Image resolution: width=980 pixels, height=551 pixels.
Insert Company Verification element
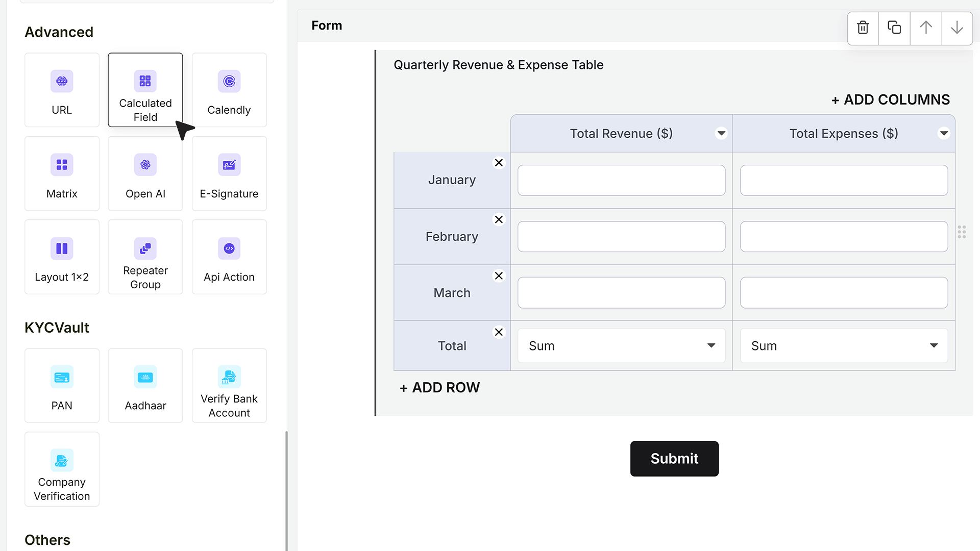pyautogui.click(x=62, y=469)
